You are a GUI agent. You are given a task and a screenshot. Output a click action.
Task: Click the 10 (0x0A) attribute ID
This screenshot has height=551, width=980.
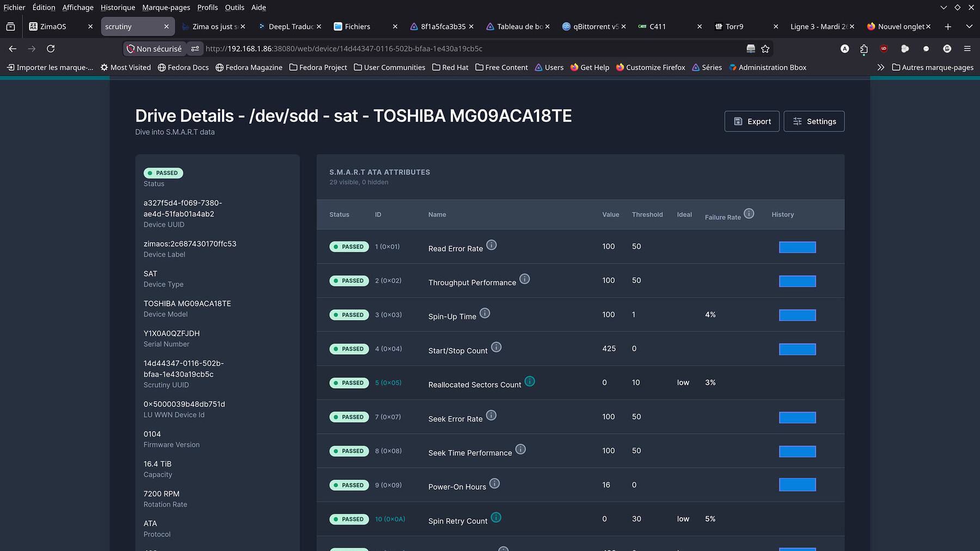(390, 519)
